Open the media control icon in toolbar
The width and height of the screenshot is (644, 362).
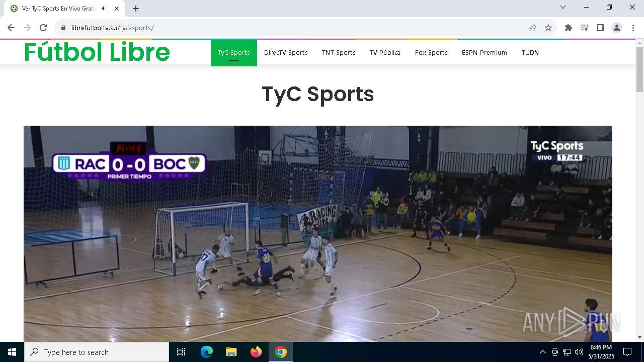(585, 28)
